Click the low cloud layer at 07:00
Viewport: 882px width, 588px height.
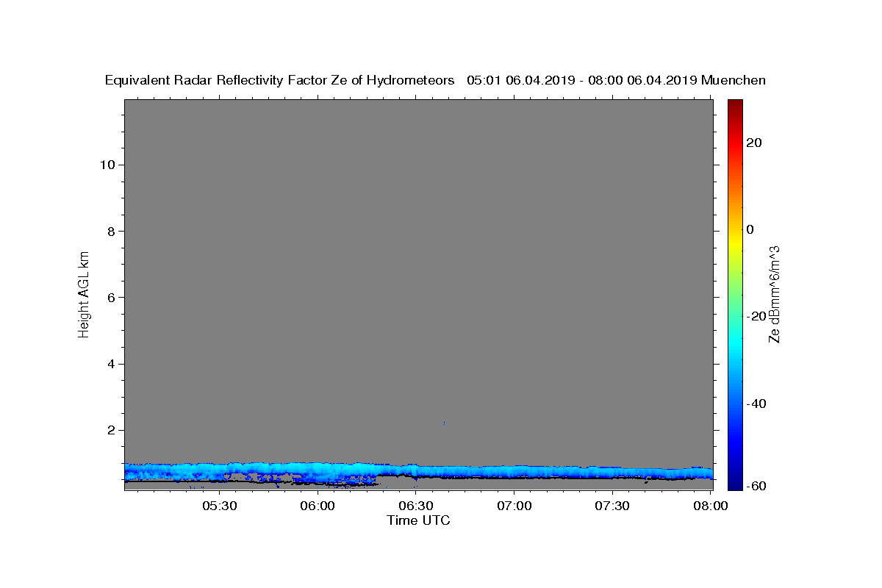(514, 472)
